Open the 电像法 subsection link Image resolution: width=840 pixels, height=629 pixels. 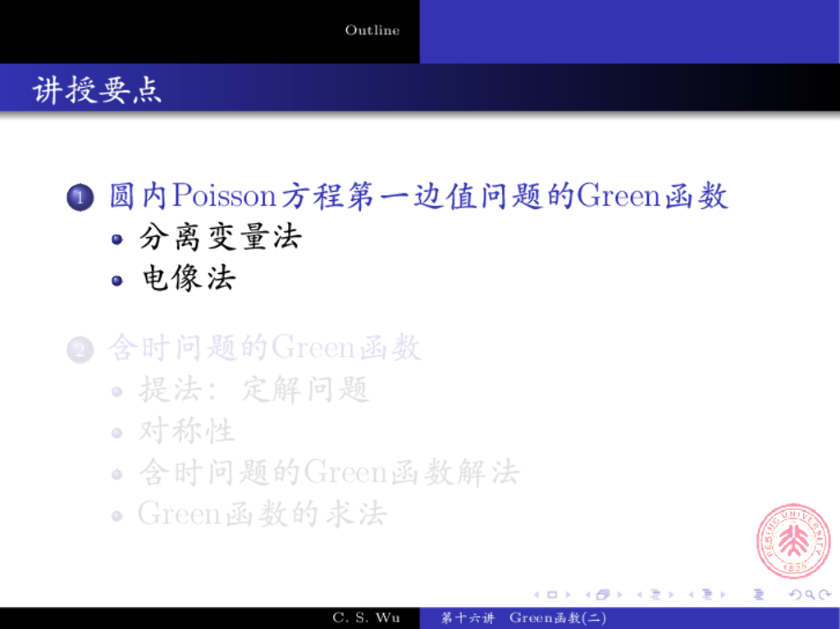189,279
